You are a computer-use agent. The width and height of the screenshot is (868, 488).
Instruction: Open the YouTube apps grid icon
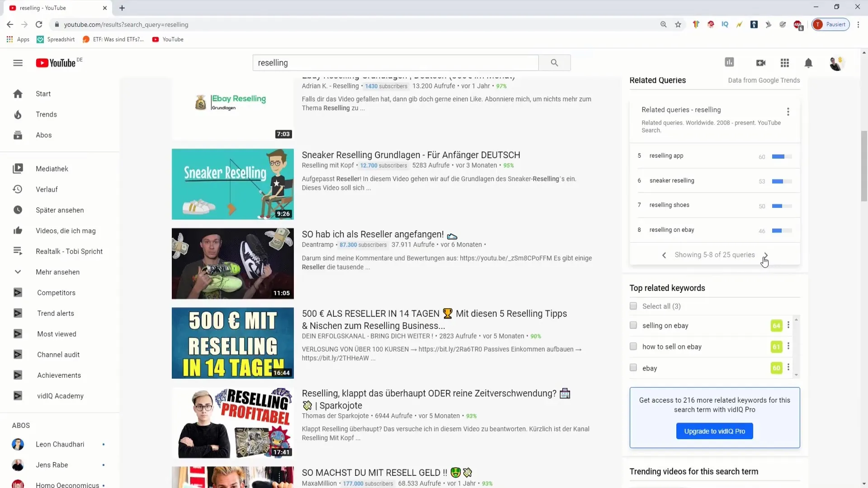(x=785, y=63)
